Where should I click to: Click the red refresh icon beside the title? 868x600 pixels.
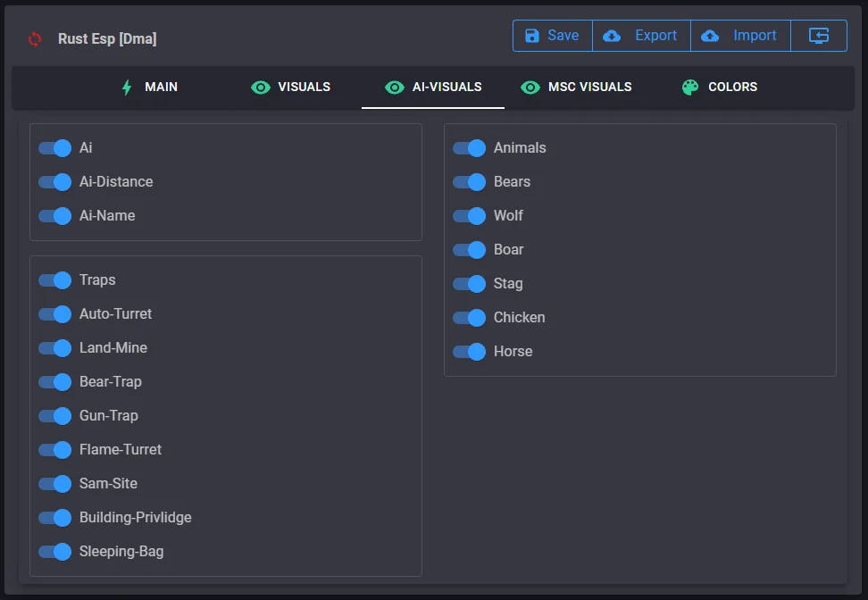tap(35, 38)
